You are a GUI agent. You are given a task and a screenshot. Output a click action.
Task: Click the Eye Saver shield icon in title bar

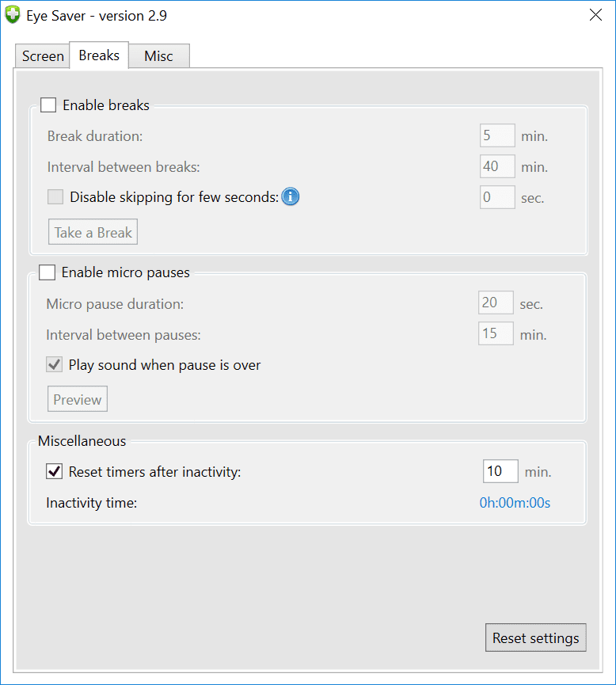(13, 14)
